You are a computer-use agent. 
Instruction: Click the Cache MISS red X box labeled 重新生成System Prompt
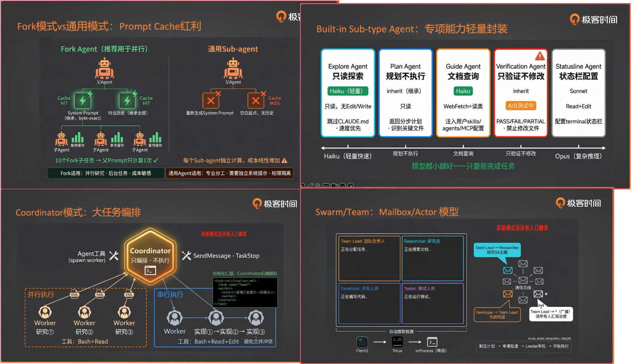pos(211,100)
